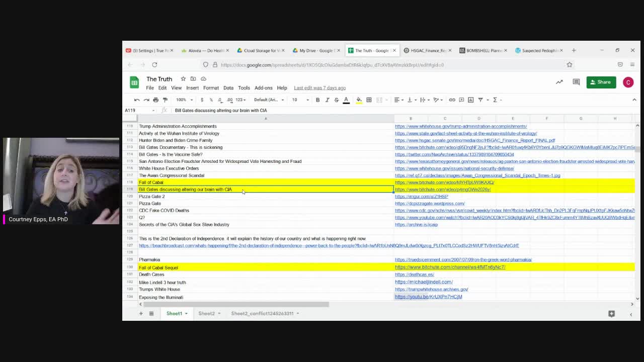Add a new sheet with the plus icon
The height and width of the screenshot is (362, 644).
(x=141, y=314)
